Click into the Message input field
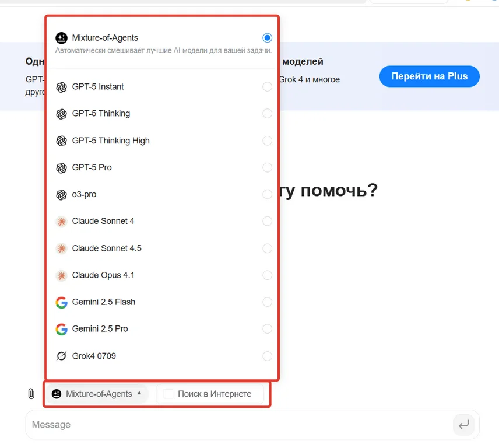 [233, 425]
